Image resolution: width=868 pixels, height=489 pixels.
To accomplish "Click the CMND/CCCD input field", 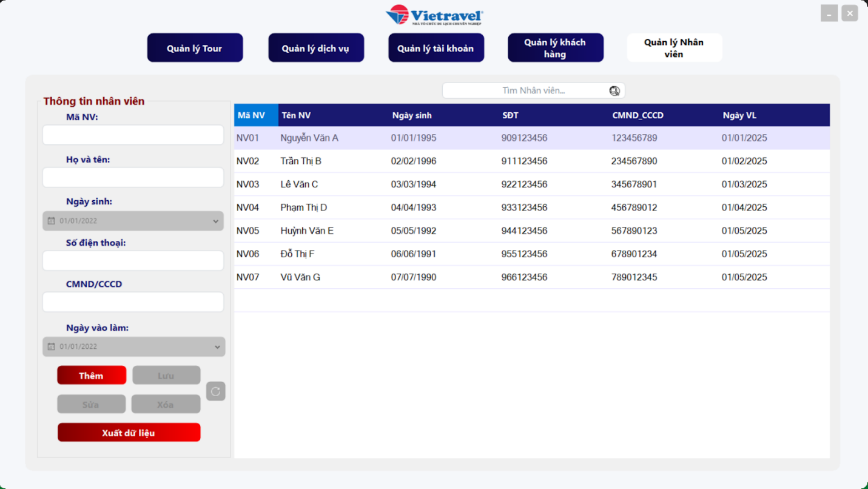I will [x=133, y=302].
